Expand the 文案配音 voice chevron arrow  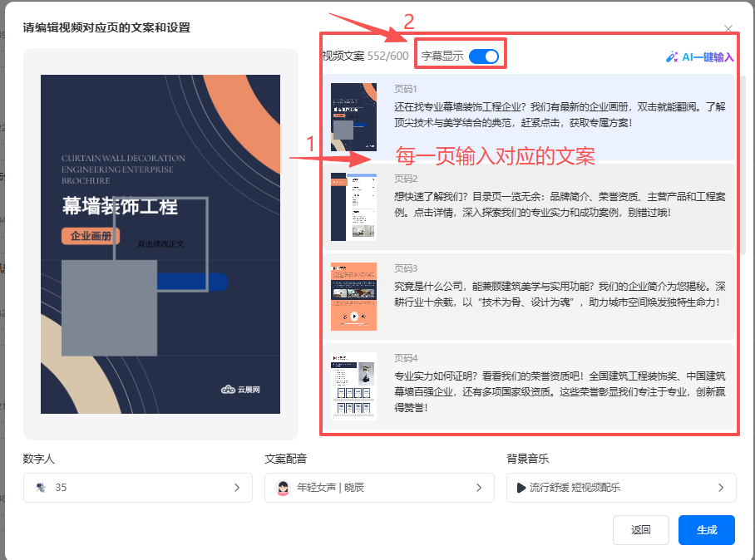pyautogui.click(x=478, y=488)
